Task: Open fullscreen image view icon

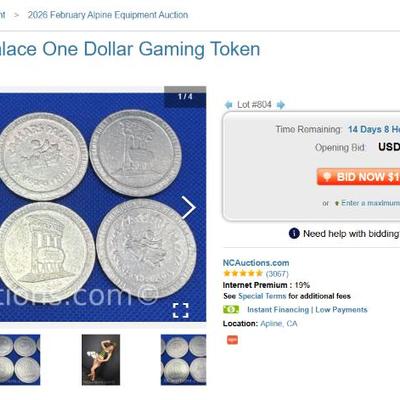Action: pos(181,310)
